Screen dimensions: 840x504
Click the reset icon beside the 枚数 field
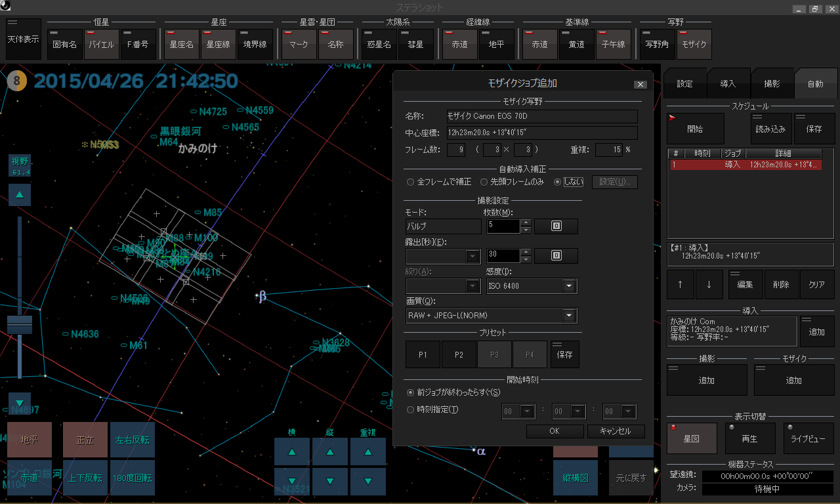pyautogui.click(x=556, y=226)
